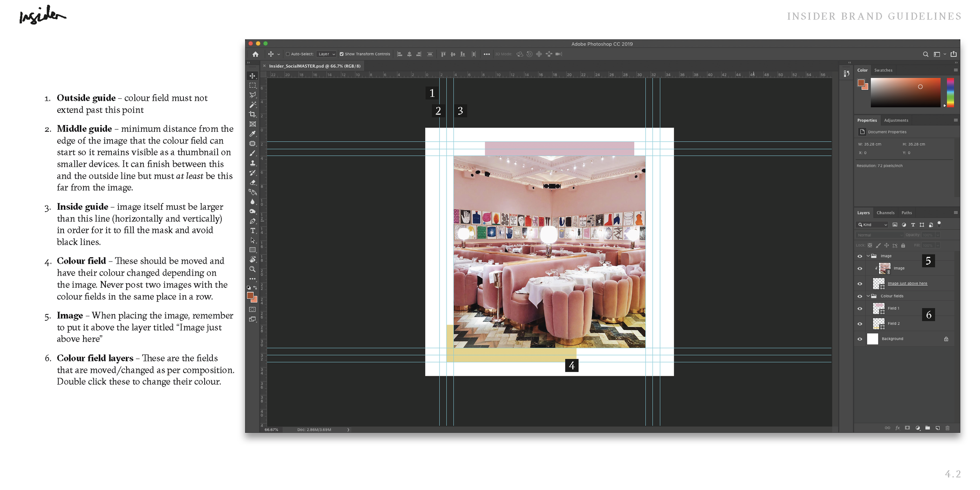Collapse the Colour fields layer group

tap(868, 296)
